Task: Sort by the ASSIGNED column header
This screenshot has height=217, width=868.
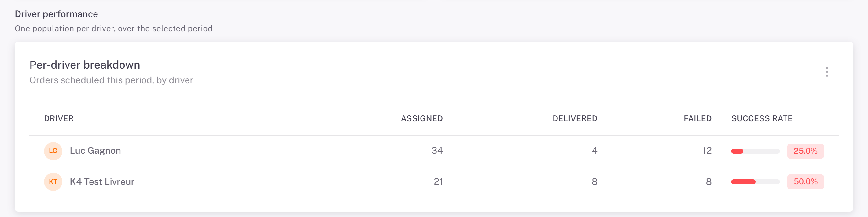Action: click(422, 118)
